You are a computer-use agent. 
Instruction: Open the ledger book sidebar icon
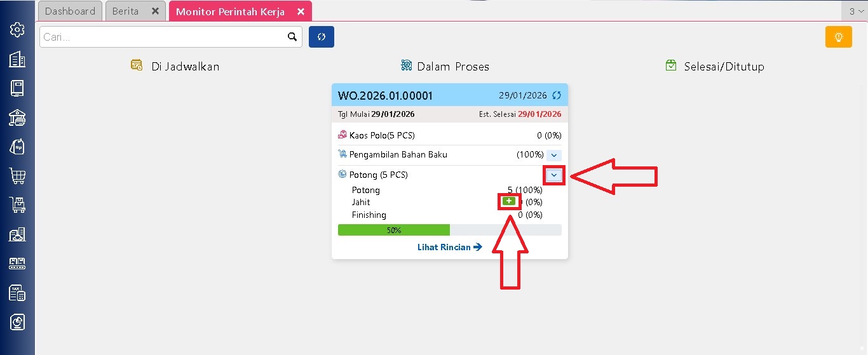(x=17, y=88)
